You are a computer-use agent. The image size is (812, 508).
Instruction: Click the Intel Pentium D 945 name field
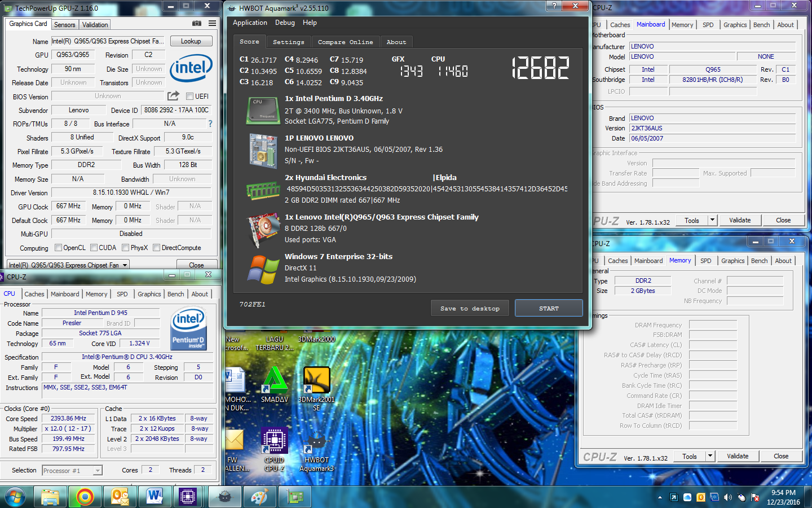(100, 313)
